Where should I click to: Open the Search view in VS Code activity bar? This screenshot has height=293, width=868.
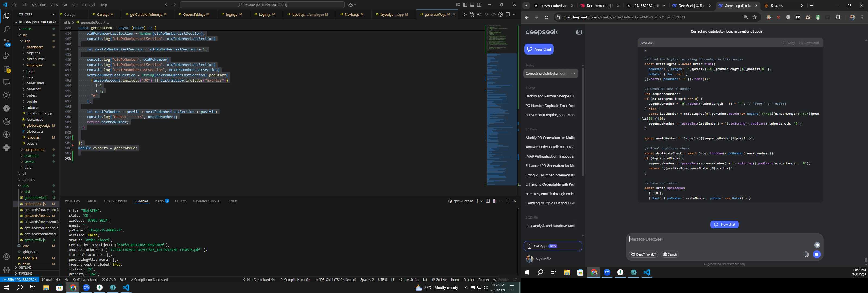(7, 29)
